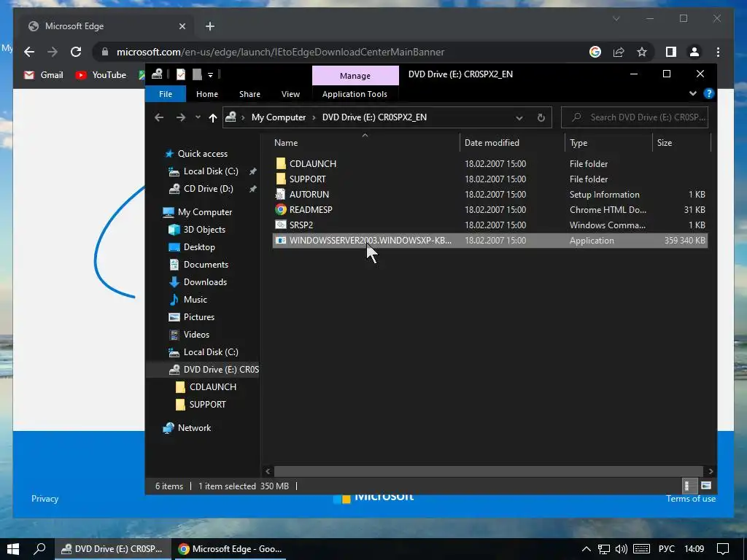Open Gmail bookmark in the browser

pyautogui.click(x=43, y=75)
